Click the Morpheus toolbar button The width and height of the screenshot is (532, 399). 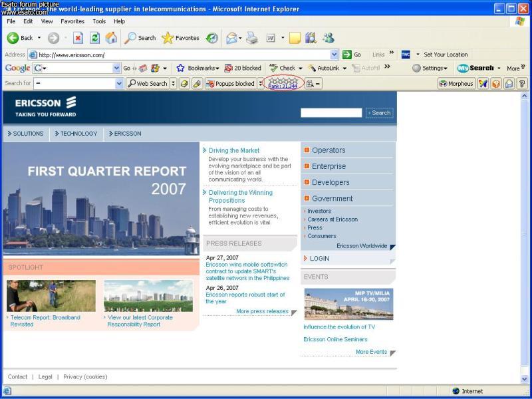pyautogui.click(x=457, y=84)
